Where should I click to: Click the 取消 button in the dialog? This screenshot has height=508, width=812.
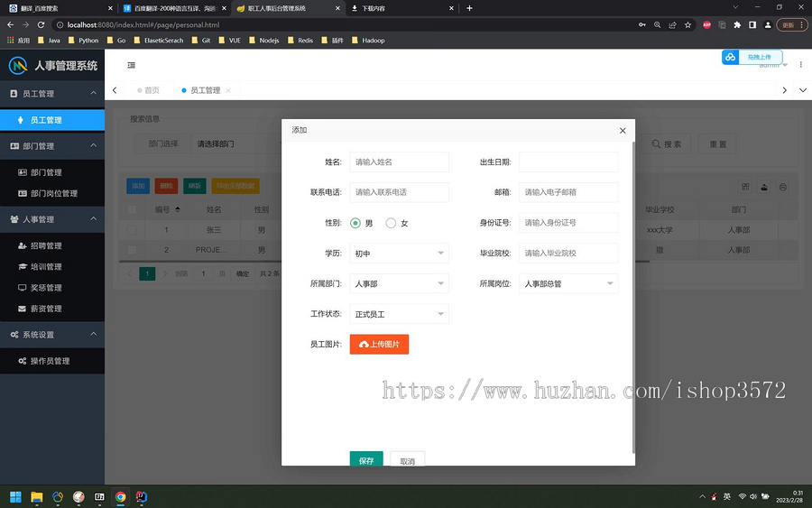tap(408, 460)
